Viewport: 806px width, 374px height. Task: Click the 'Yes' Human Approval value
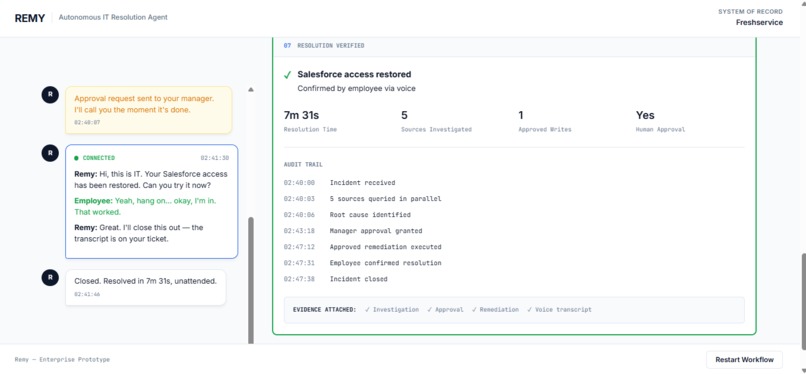(645, 115)
